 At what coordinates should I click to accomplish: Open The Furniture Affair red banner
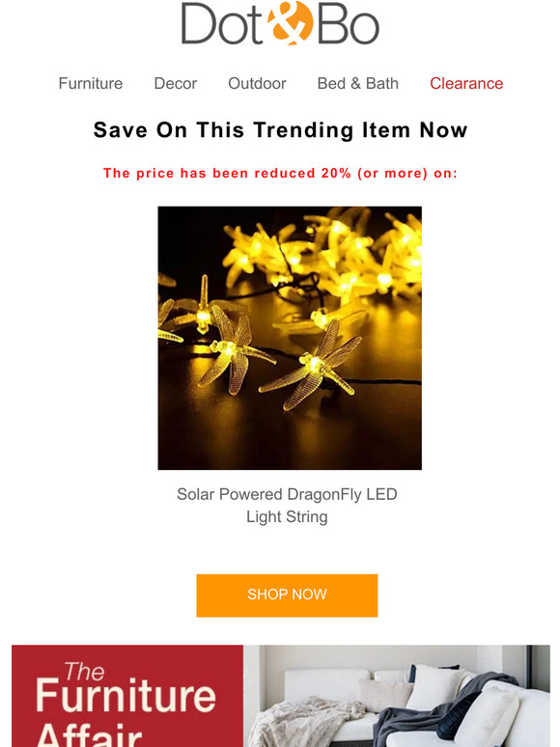127,696
